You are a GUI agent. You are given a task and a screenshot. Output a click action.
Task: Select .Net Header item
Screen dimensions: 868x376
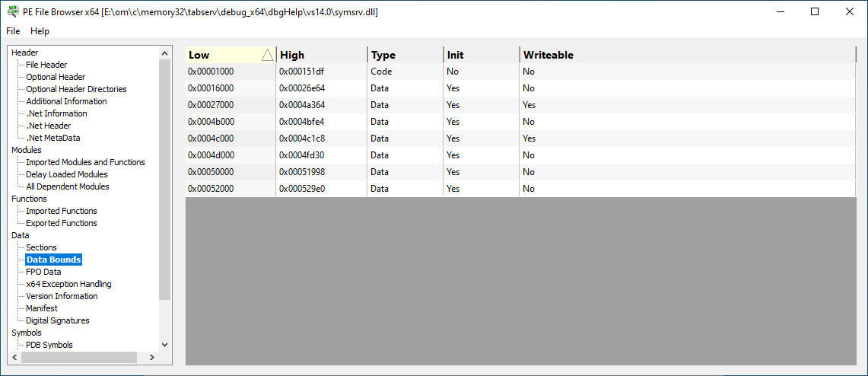49,126
